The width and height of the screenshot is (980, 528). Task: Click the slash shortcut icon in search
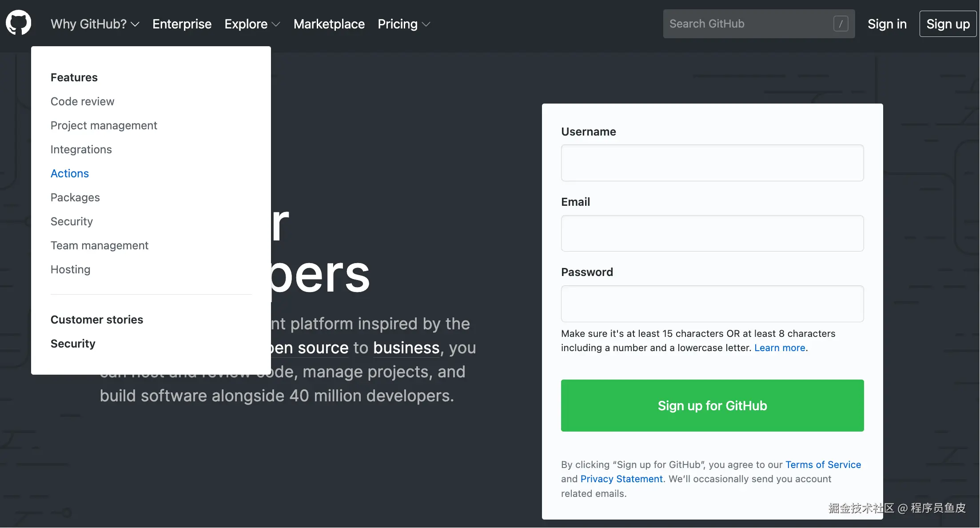pyautogui.click(x=841, y=24)
